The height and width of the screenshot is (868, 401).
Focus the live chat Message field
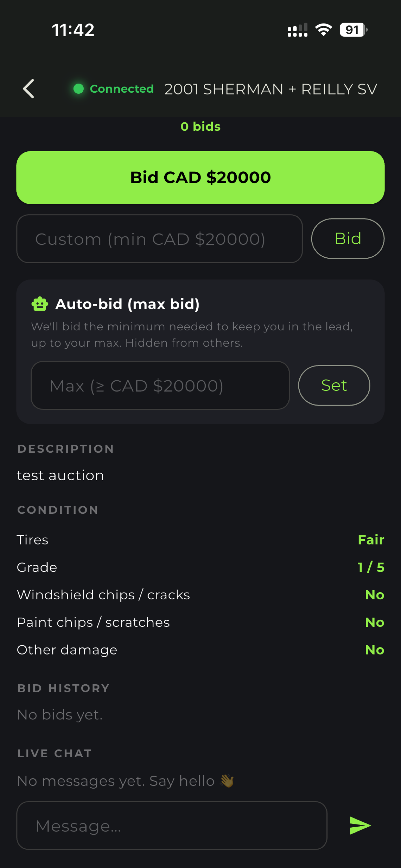coord(172,826)
